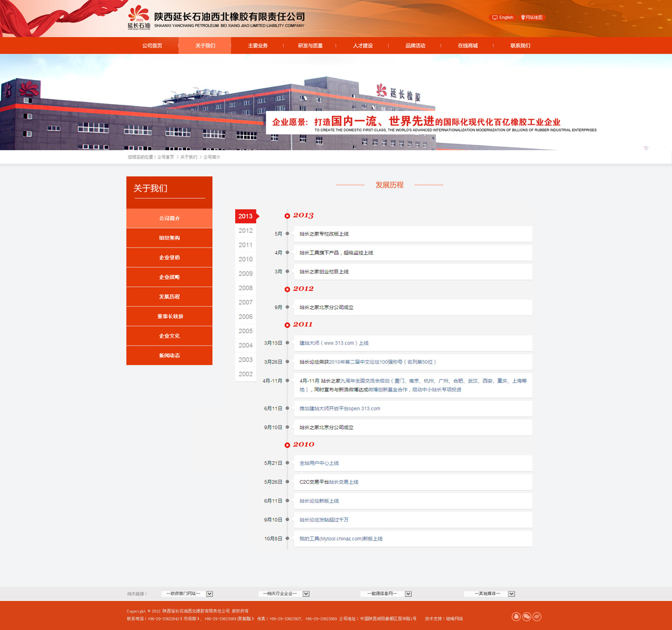672x630 pixels.
Task: Open the WeChat icon in footer
Action: (526, 617)
